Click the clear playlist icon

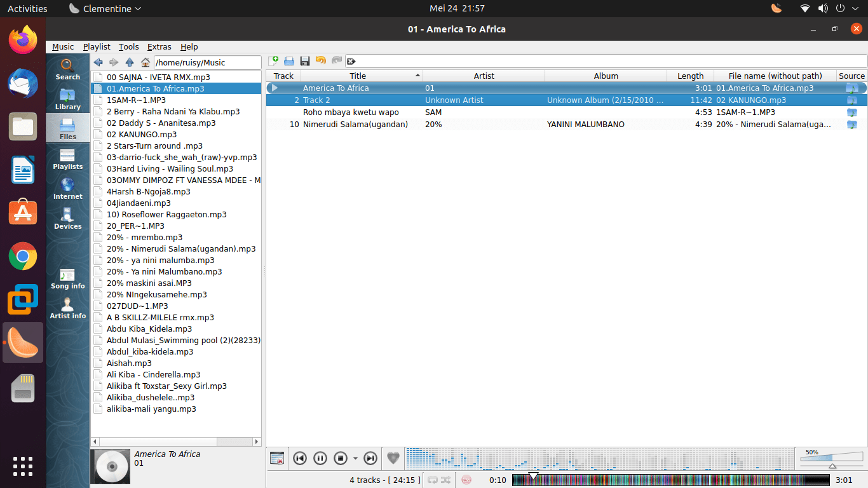[x=277, y=458]
